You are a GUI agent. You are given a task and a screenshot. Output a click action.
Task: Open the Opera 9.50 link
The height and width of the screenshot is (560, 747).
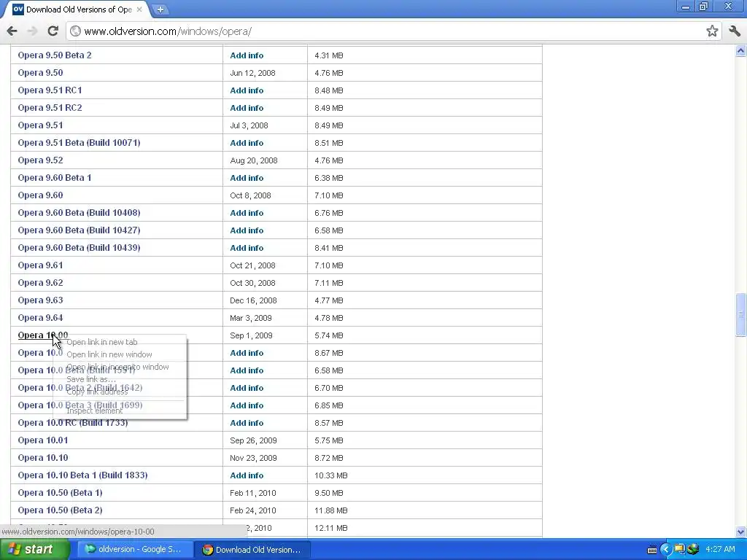point(41,73)
